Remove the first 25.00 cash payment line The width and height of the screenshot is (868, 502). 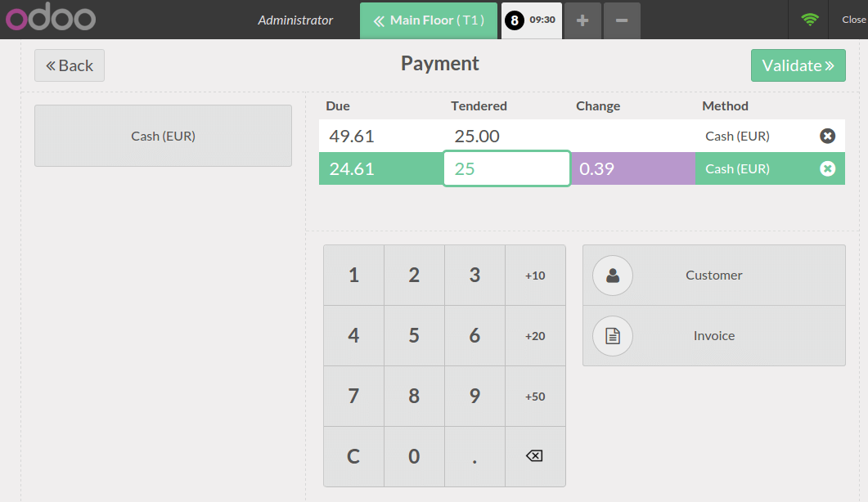tap(827, 137)
